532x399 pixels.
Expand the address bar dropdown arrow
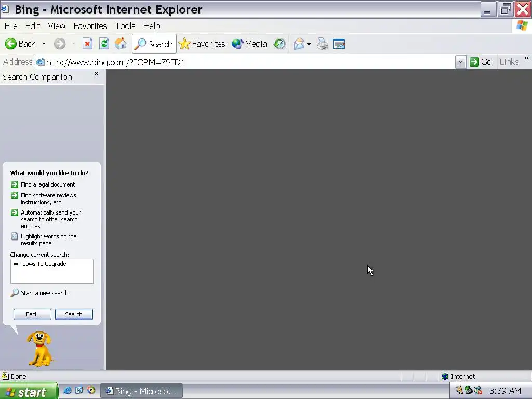460,62
